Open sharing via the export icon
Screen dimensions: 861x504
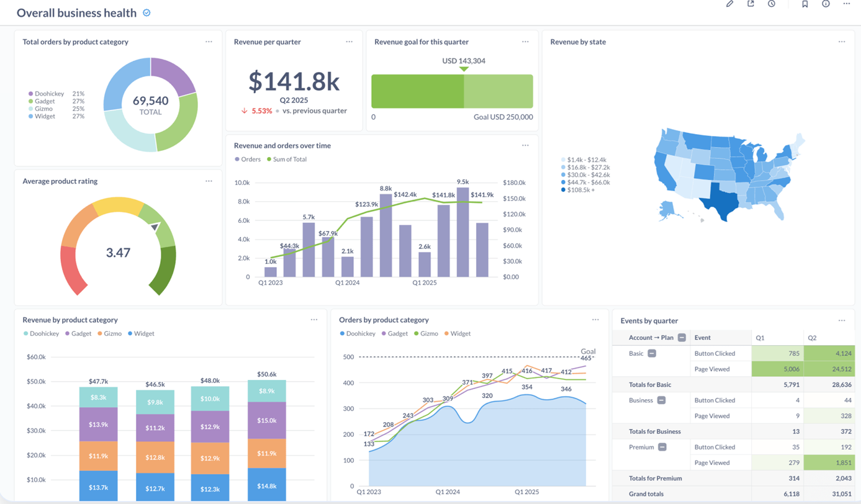tap(751, 4)
